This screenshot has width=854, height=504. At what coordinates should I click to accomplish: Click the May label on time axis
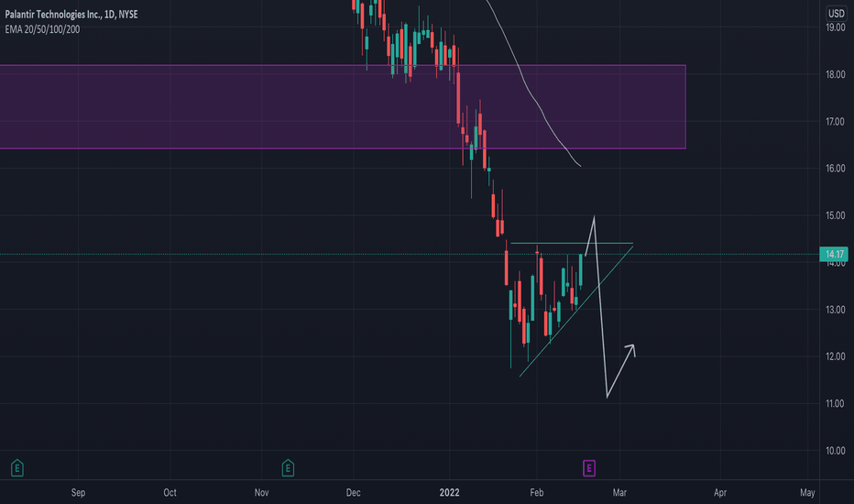pyautogui.click(x=807, y=493)
